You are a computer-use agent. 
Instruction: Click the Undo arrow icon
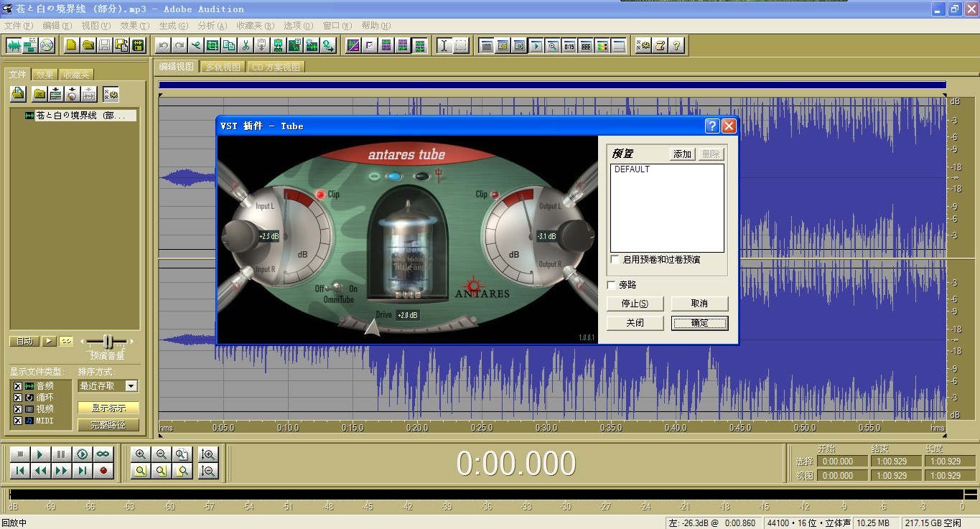pyautogui.click(x=163, y=45)
